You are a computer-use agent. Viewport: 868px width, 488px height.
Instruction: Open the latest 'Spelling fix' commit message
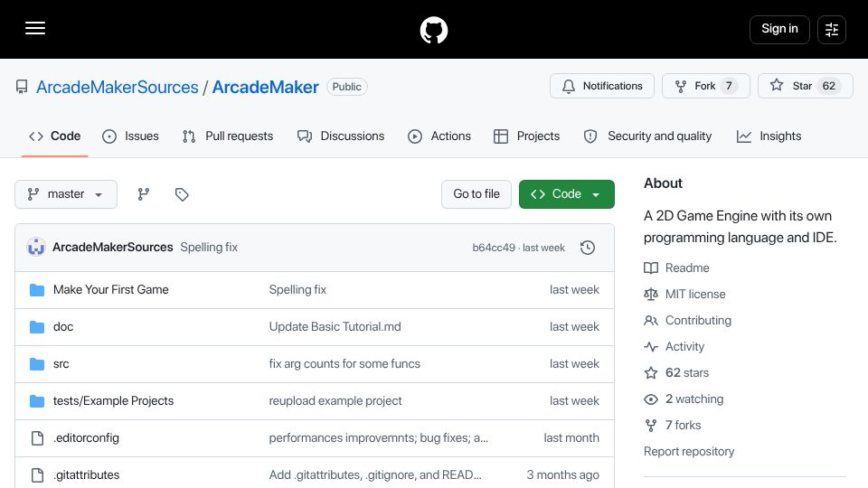click(x=209, y=248)
